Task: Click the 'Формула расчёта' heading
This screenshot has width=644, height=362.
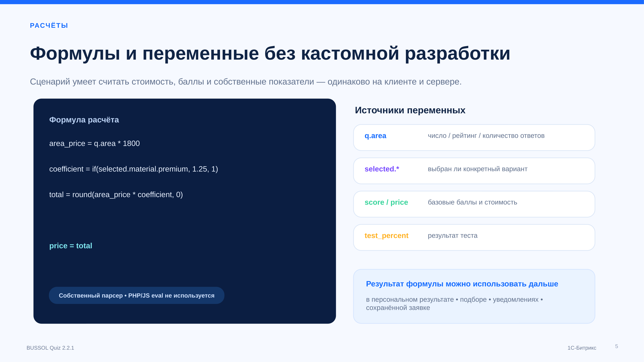Action: [84, 120]
